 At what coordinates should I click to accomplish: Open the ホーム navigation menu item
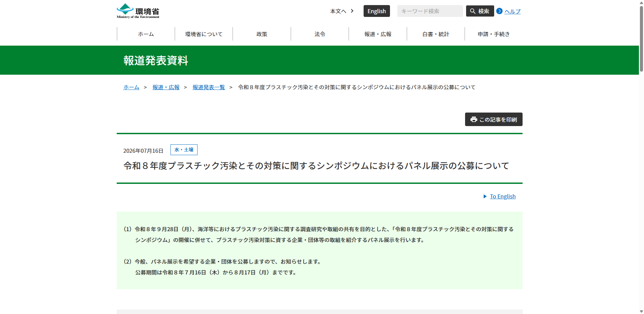click(146, 34)
